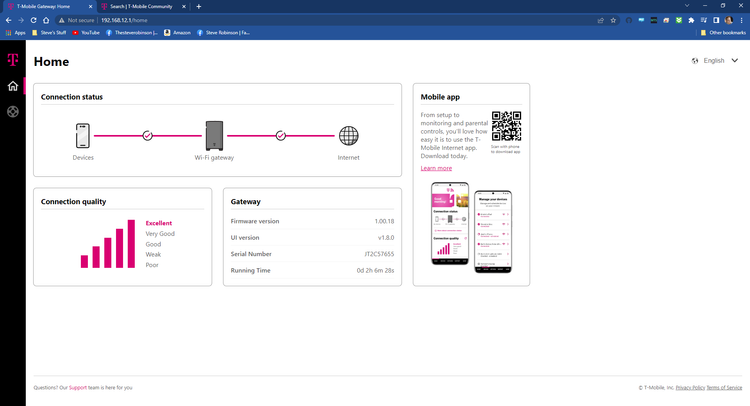This screenshot has width=750, height=406.
Task: Close the T-Mobile Community tab
Action: (184, 7)
